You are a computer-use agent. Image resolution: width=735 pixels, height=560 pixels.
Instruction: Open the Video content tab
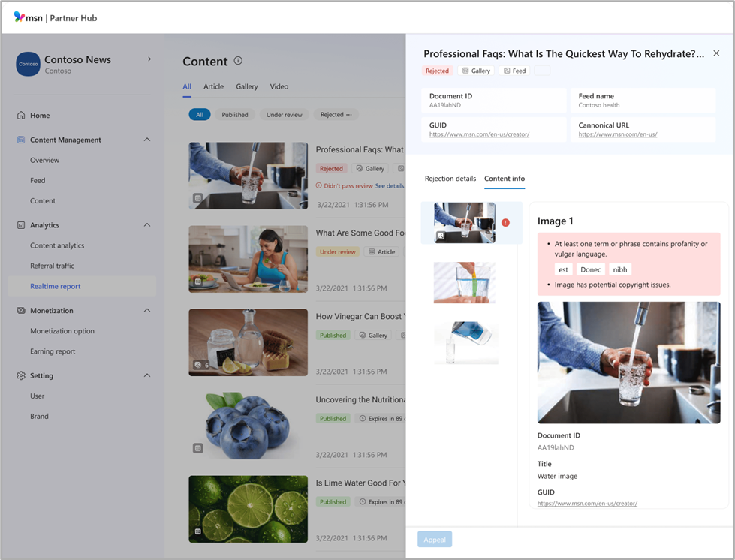click(279, 86)
